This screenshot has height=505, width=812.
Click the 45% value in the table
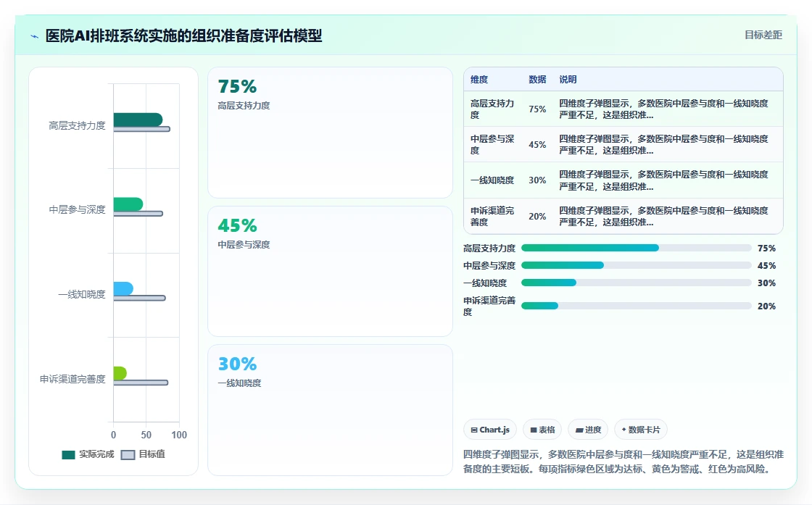tap(537, 144)
